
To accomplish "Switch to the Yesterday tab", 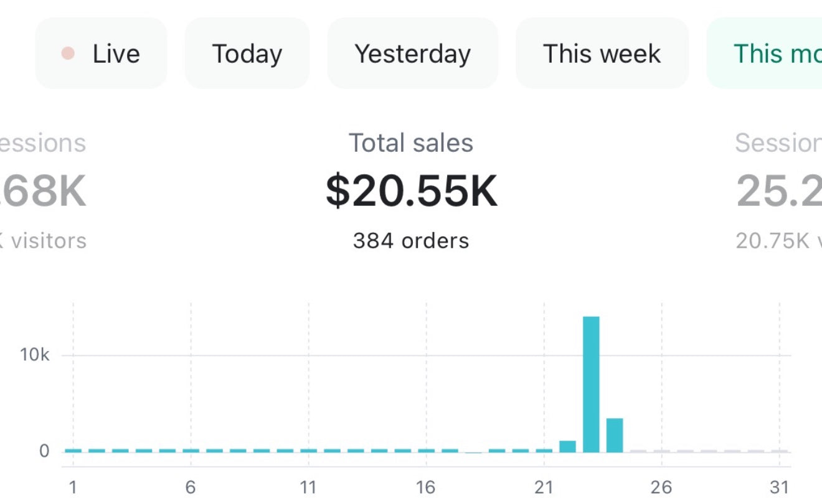I will (412, 54).
